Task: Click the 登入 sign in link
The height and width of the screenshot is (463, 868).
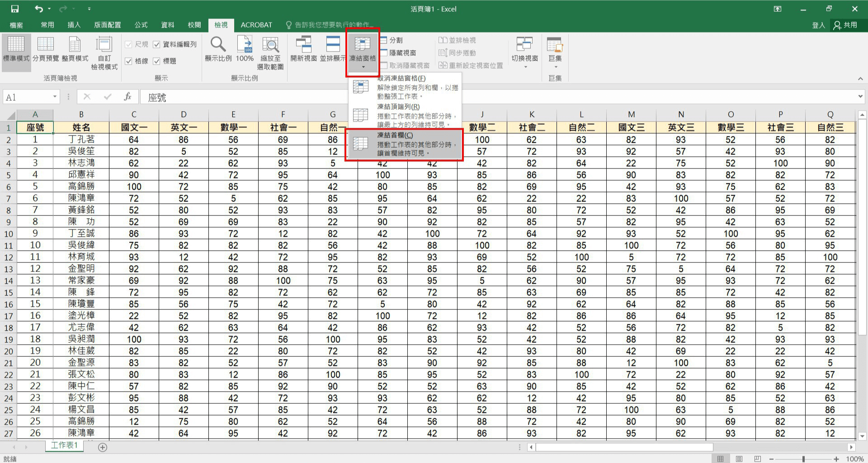Action: pos(818,25)
